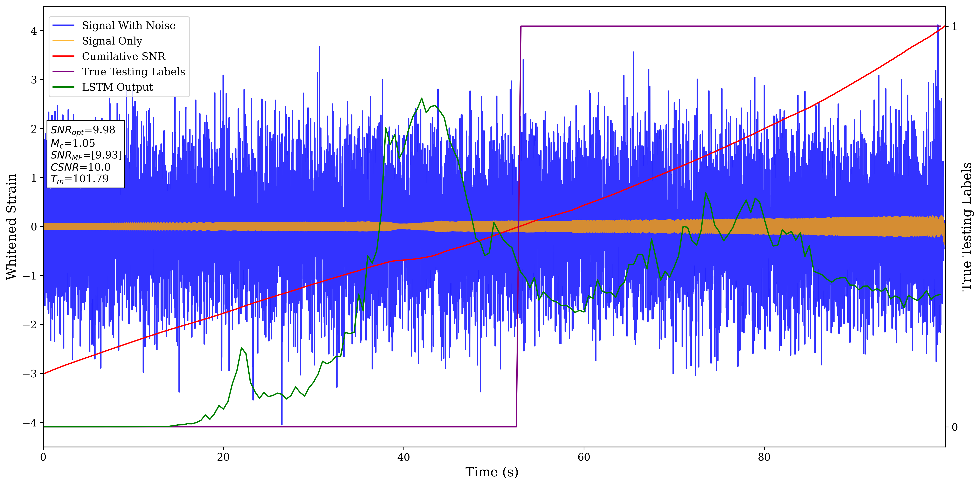
Task: Select the 'Signal With Noise' legend text
Action: 129,26
